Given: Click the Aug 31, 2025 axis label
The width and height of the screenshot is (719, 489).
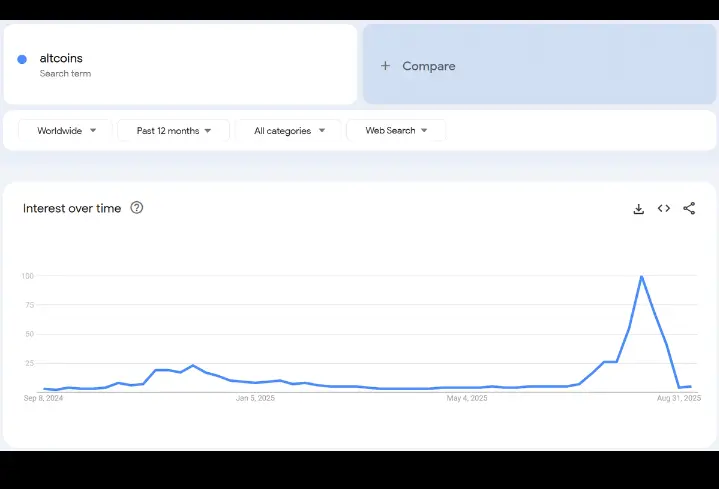Looking at the screenshot, I should pyautogui.click(x=680, y=398).
